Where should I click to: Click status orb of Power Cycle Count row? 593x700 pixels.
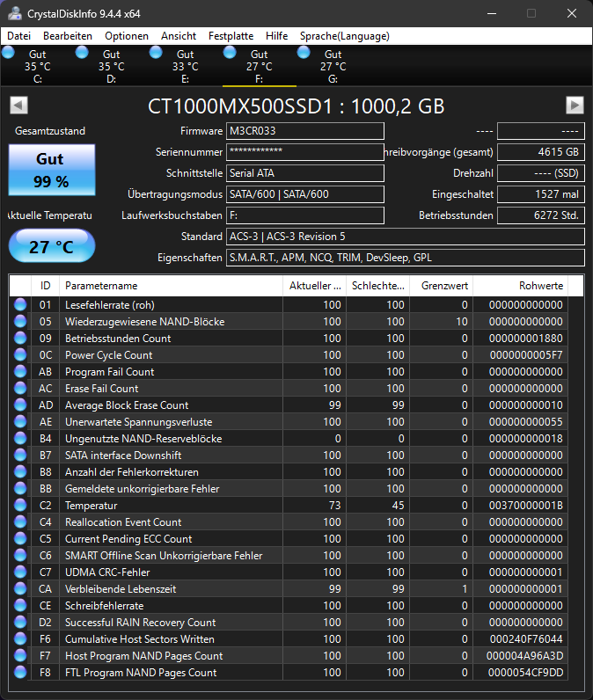pos(20,355)
